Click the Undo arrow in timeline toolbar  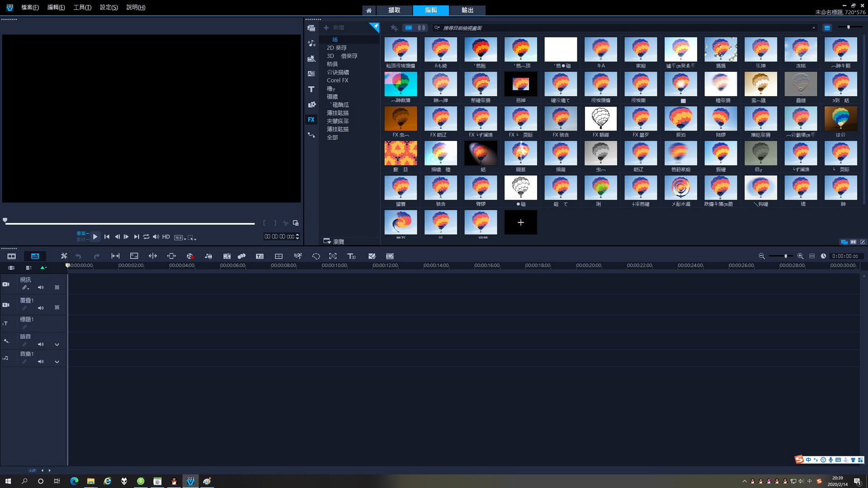click(x=78, y=256)
